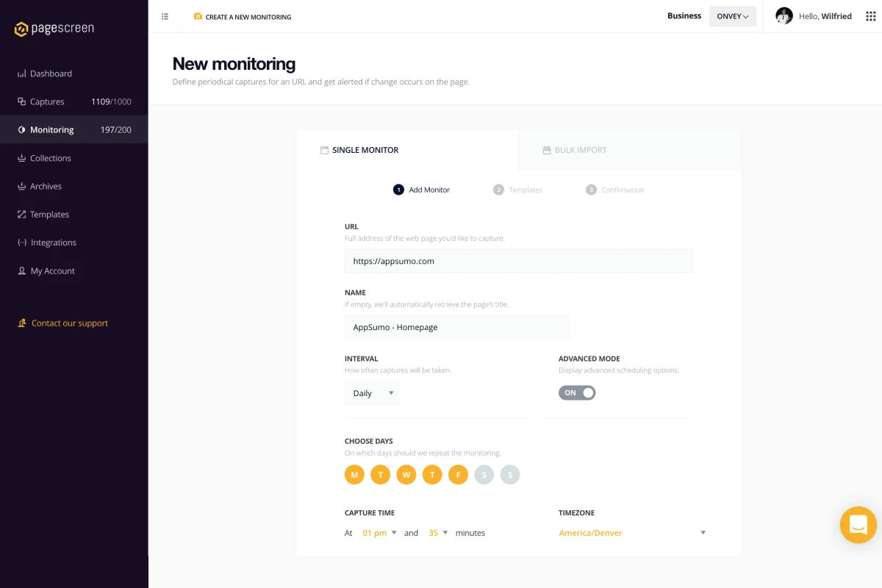Deselect Friday in Choose Days
The height and width of the screenshot is (588, 882).
point(458,475)
